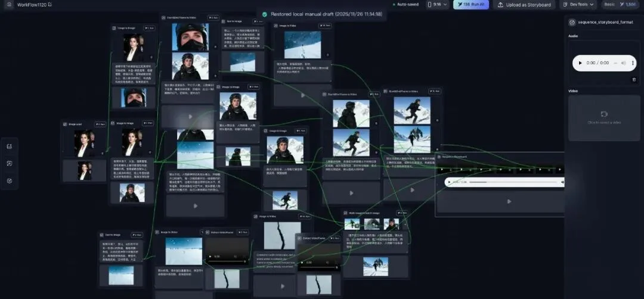Click Upload as Storyboard button
This screenshot has width=644, height=299.
tap(524, 5)
